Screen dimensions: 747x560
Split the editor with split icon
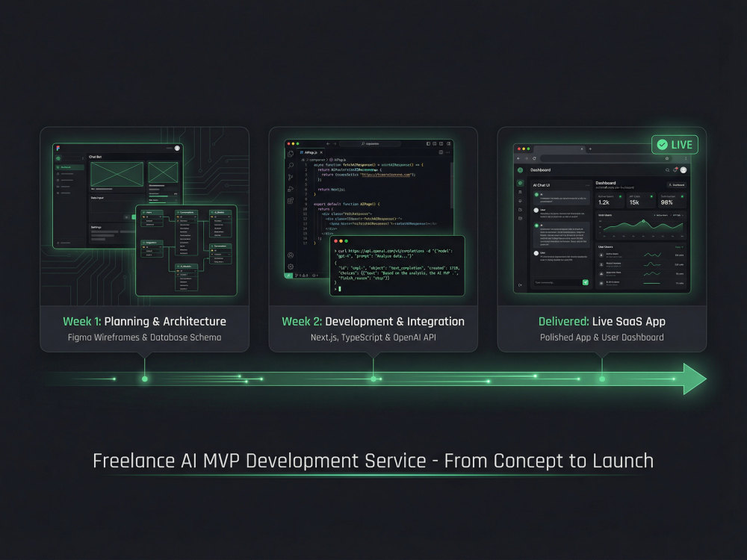click(441, 152)
